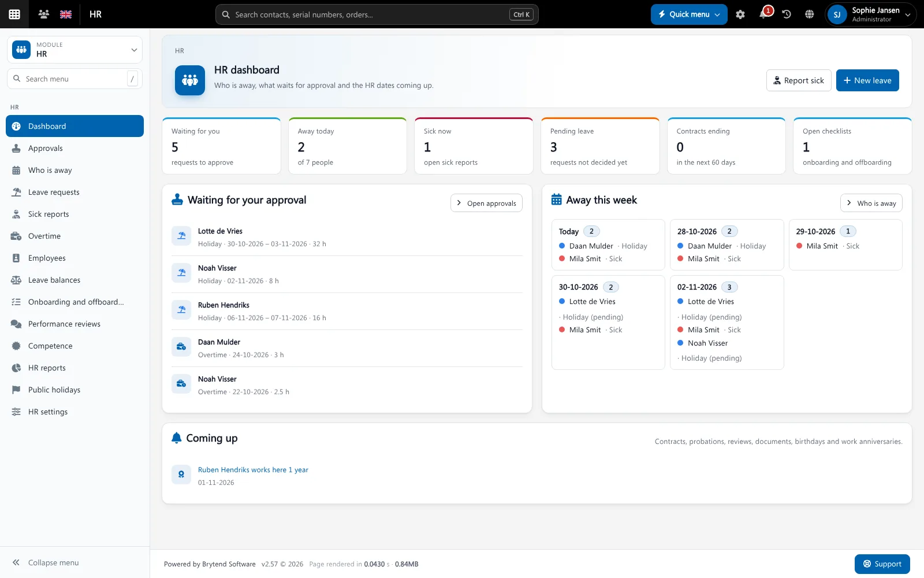Viewport: 924px width, 578px height.
Task: Open Leave requests menu item
Action: pyautogui.click(x=74, y=192)
